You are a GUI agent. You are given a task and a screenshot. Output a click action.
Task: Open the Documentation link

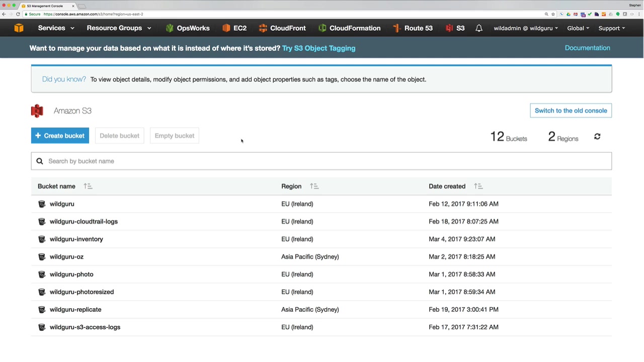588,48
